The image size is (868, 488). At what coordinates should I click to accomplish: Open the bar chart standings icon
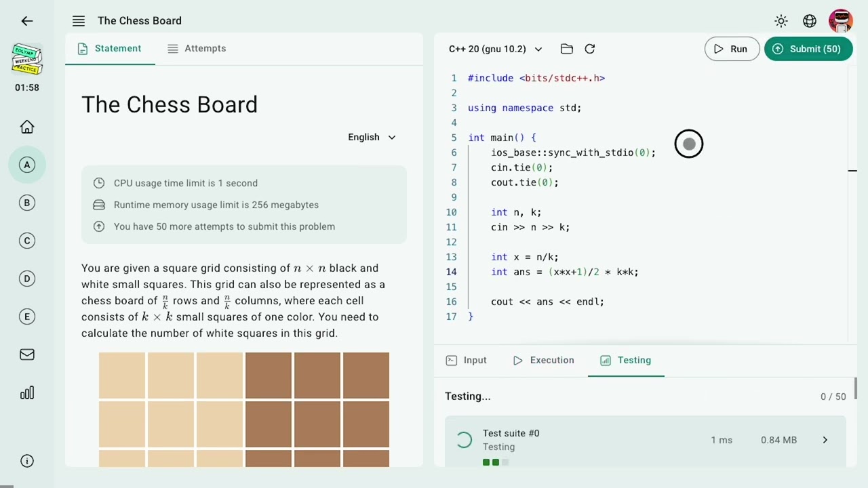27,393
